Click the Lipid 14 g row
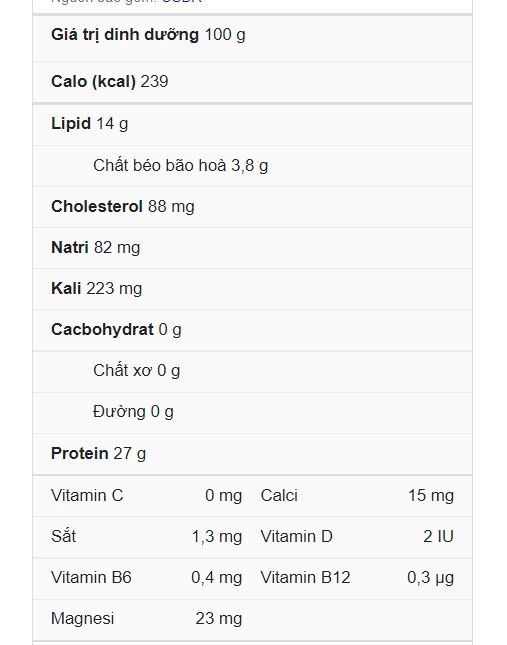This screenshot has height=645, width=507. 252,125
